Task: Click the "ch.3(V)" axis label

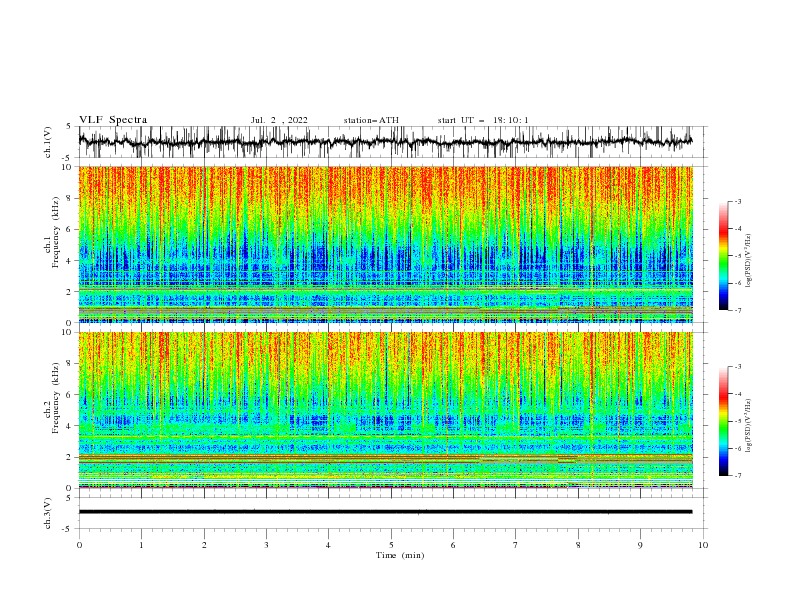Action: [x=48, y=513]
